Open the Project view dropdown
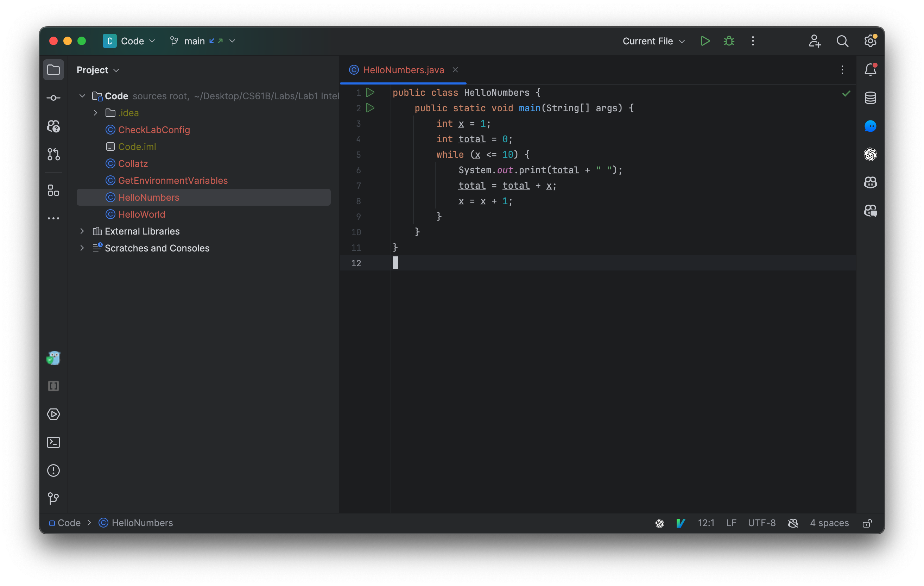The width and height of the screenshot is (924, 586). (98, 70)
